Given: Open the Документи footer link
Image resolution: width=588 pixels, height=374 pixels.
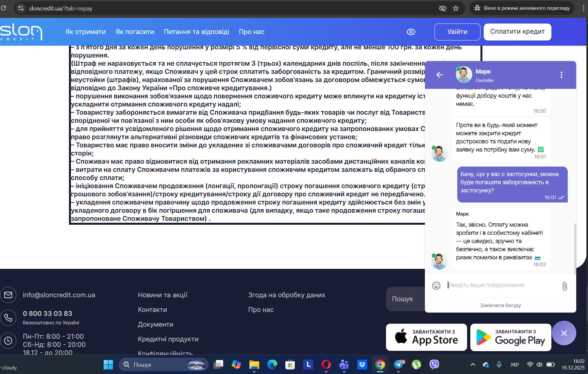Looking at the screenshot, I should pos(156,324).
